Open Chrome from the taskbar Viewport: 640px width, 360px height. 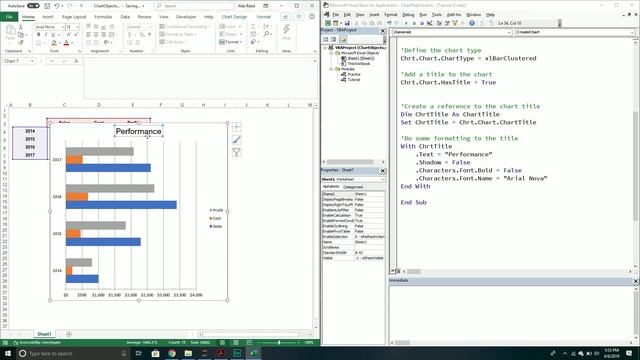[x=172, y=353]
